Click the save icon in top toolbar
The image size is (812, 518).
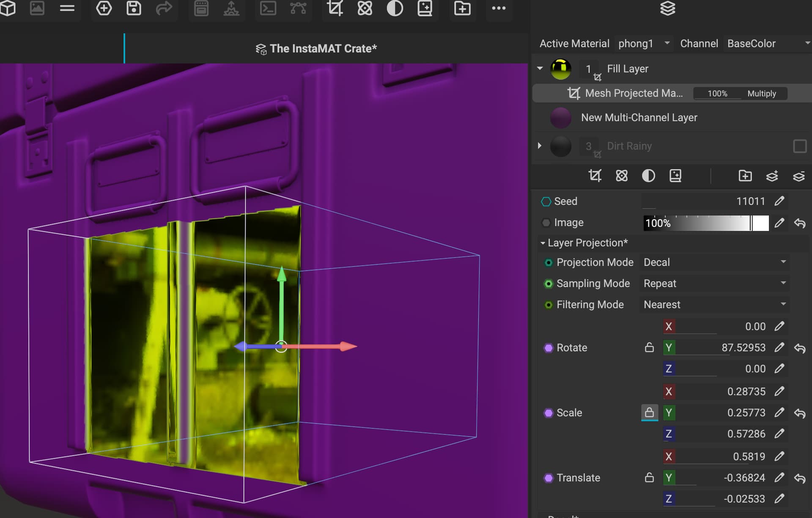pos(134,8)
